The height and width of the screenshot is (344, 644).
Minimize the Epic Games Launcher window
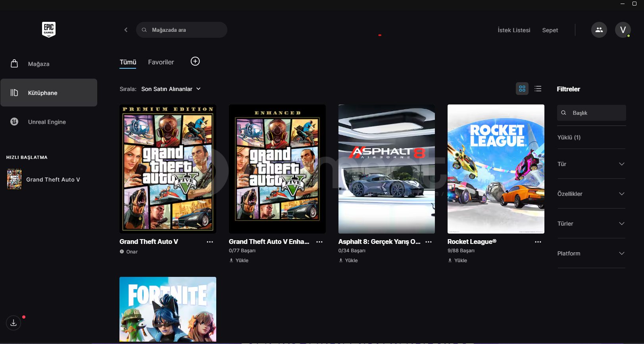623,4
